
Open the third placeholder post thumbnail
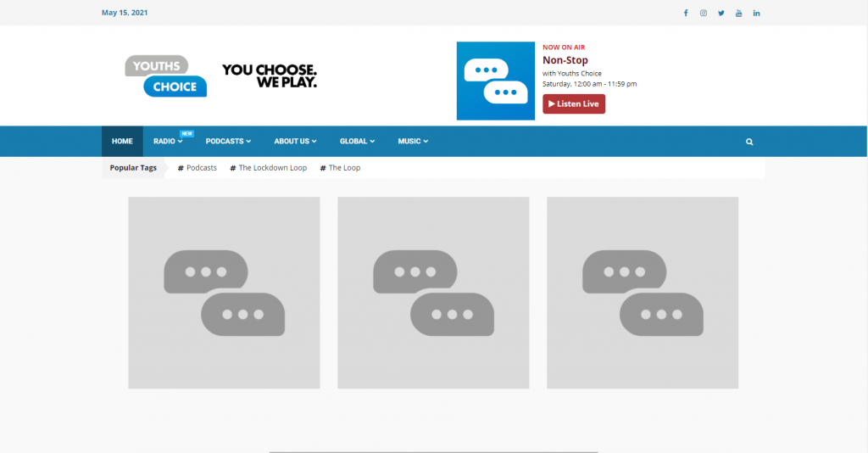point(643,293)
